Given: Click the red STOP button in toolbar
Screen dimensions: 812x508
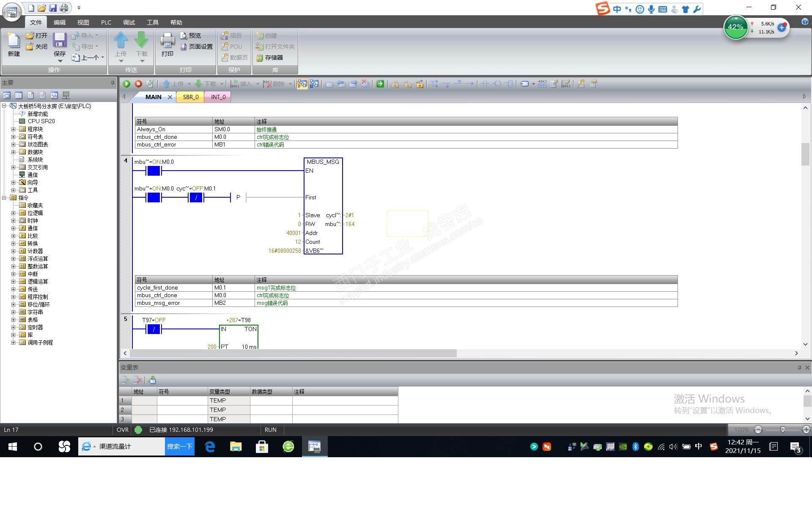Looking at the screenshot, I should pos(138,84).
